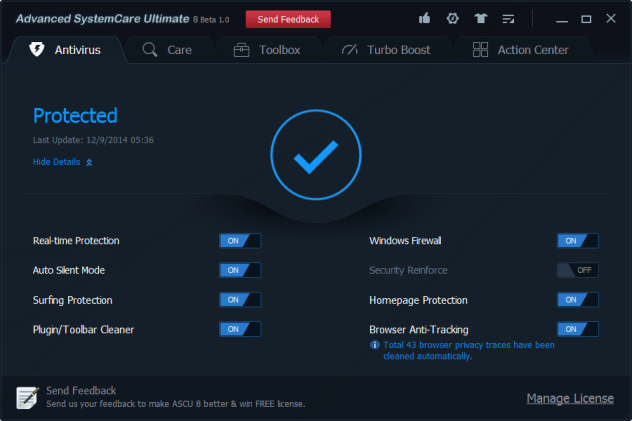Click the Auto Silent Mode label
Image resolution: width=632 pixels, height=421 pixels.
tap(69, 270)
